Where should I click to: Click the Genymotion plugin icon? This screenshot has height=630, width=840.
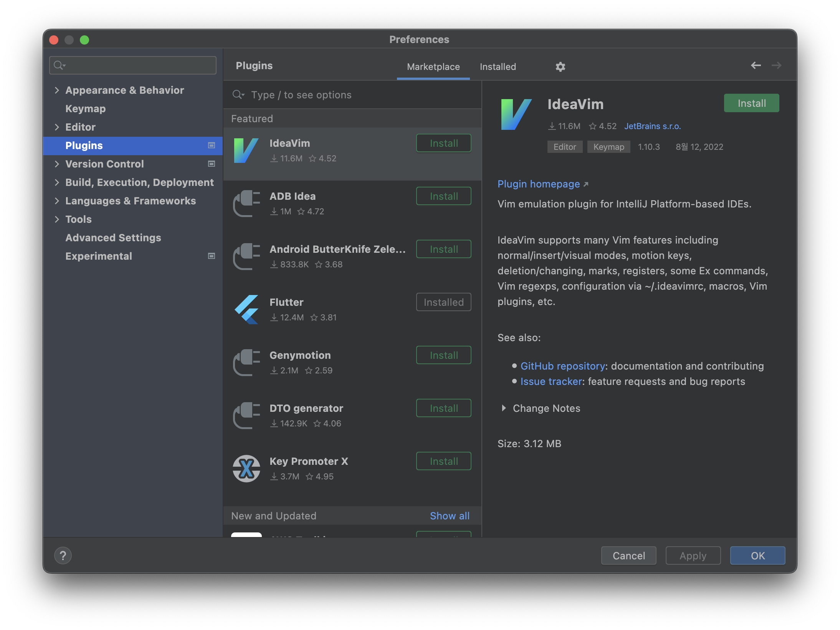(246, 362)
